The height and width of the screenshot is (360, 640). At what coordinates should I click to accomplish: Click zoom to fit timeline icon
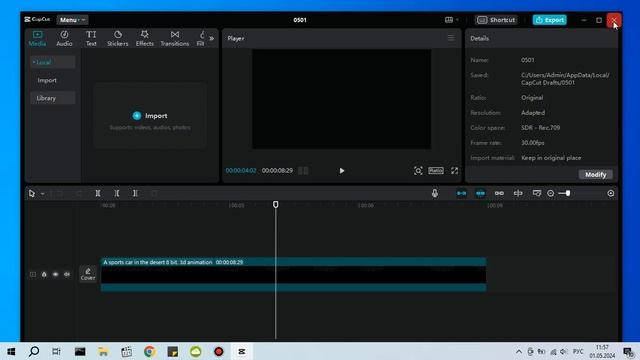pyautogui.click(x=611, y=193)
